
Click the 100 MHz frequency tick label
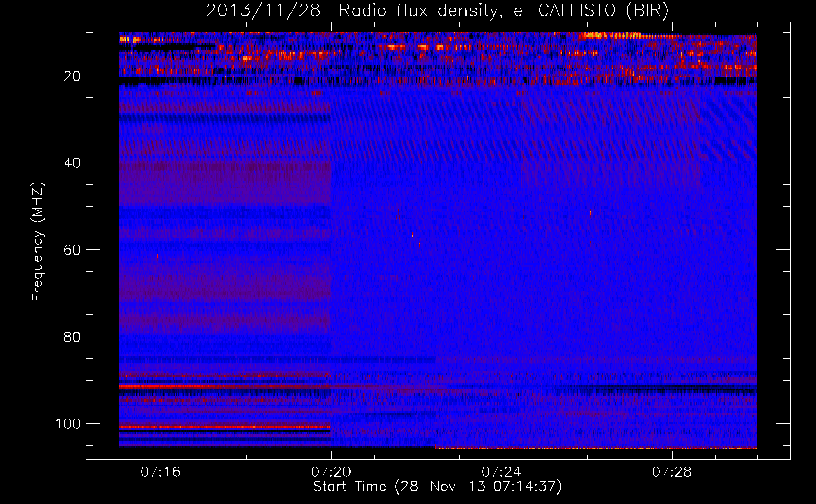(x=68, y=424)
